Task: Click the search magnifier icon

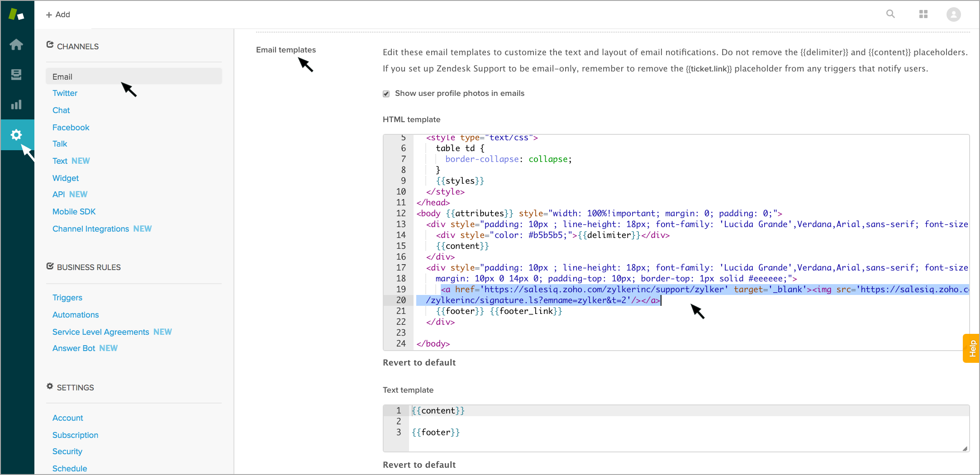Action: (890, 14)
